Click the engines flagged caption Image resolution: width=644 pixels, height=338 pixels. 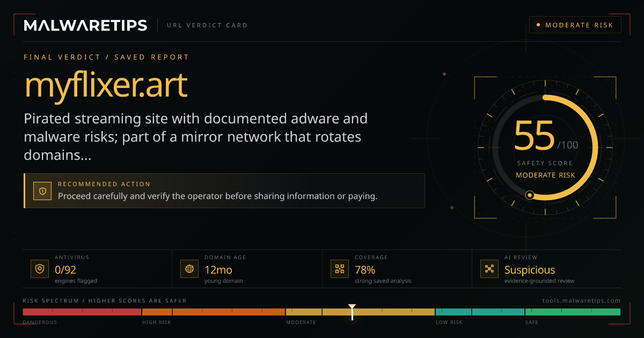pos(76,281)
